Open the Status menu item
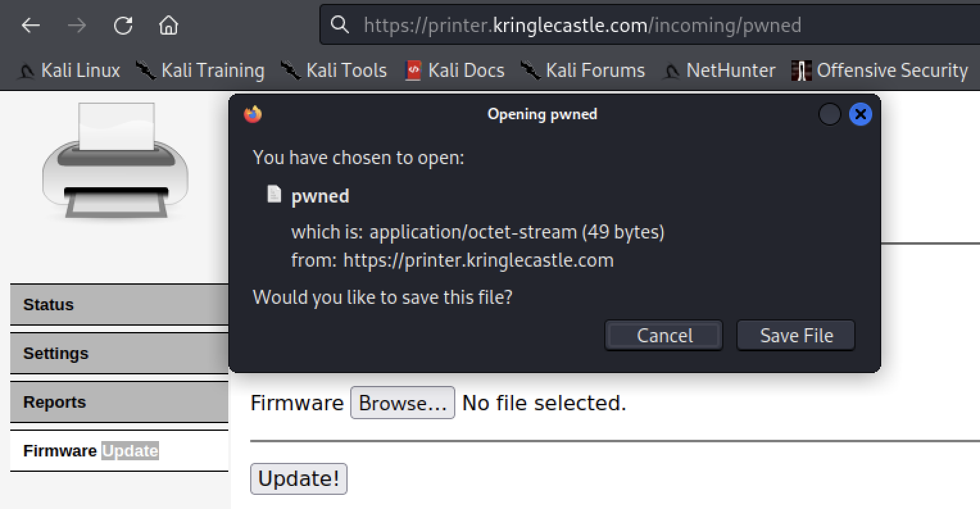The width and height of the screenshot is (980, 509). coord(119,305)
